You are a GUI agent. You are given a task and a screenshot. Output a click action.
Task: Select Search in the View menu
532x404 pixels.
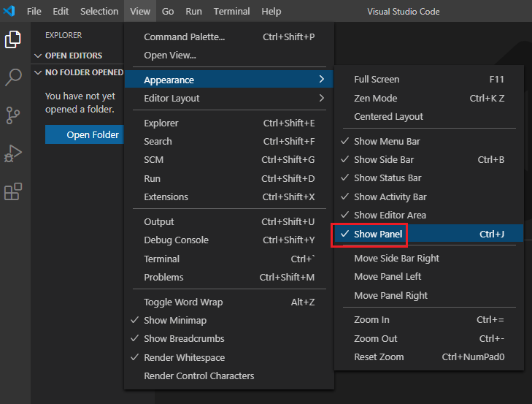coord(229,141)
